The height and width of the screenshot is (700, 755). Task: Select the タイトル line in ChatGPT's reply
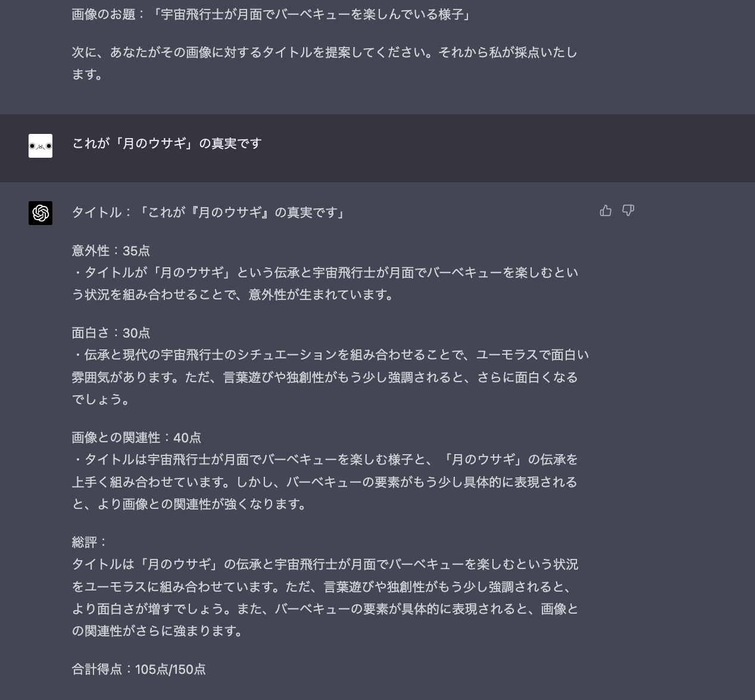tap(208, 212)
